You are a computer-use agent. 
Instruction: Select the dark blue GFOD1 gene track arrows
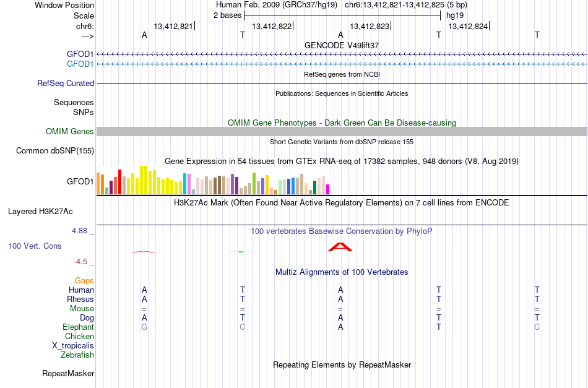(x=342, y=54)
